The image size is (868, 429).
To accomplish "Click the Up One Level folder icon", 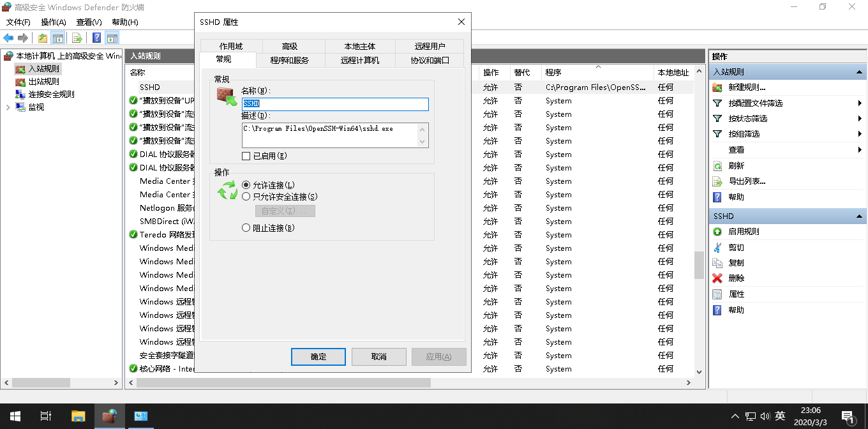I will [x=43, y=38].
